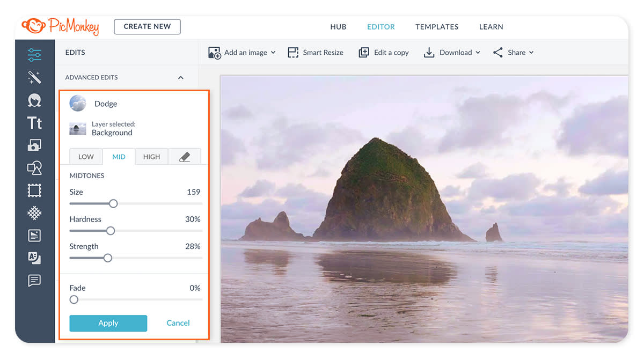Click the Fade slider handle
This screenshot has height=359, width=644.
click(74, 299)
